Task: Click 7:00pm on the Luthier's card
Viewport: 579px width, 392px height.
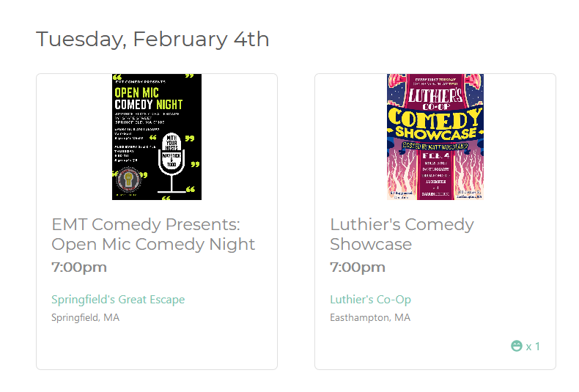Action: pyautogui.click(x=358, y=267)
